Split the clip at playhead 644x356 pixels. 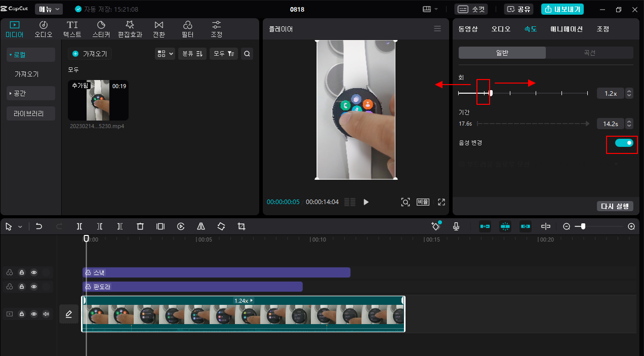[x=79, y=226]
